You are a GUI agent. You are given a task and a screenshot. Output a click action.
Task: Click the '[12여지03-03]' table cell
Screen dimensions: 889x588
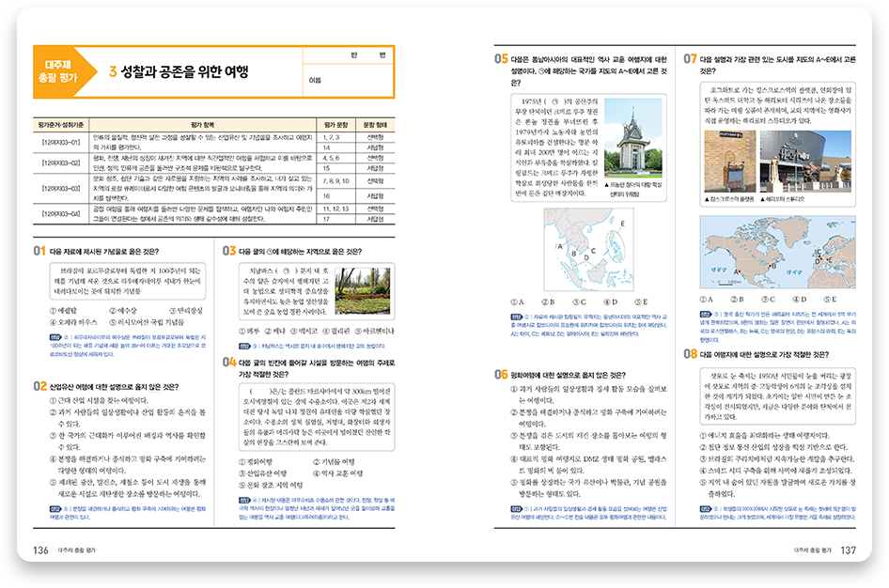point(61,189)
